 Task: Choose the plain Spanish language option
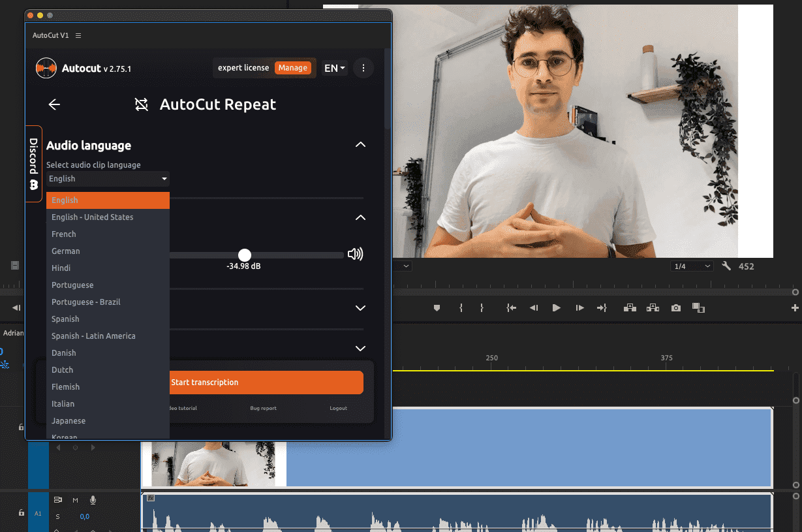pos(108,319)
